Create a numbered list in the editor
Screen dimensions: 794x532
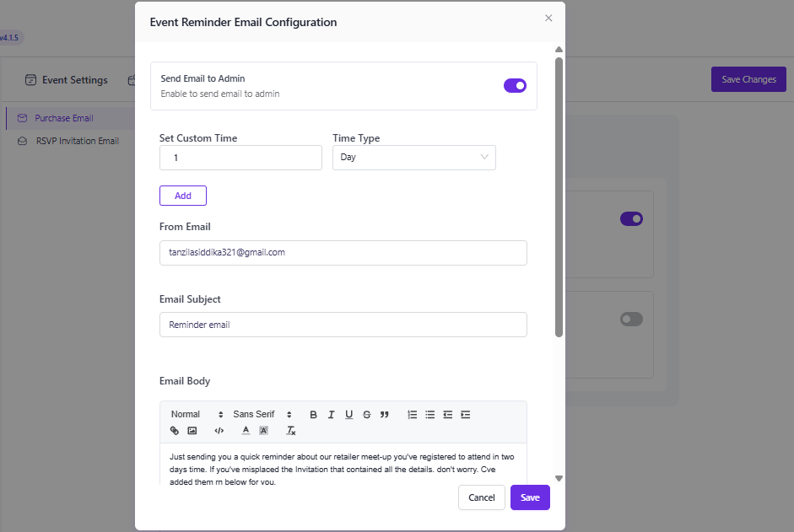413,415
